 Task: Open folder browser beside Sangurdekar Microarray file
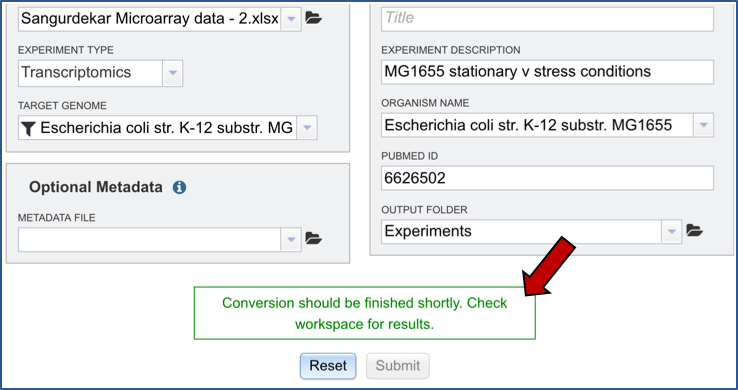pyautogui.click(x=313, y=18)
